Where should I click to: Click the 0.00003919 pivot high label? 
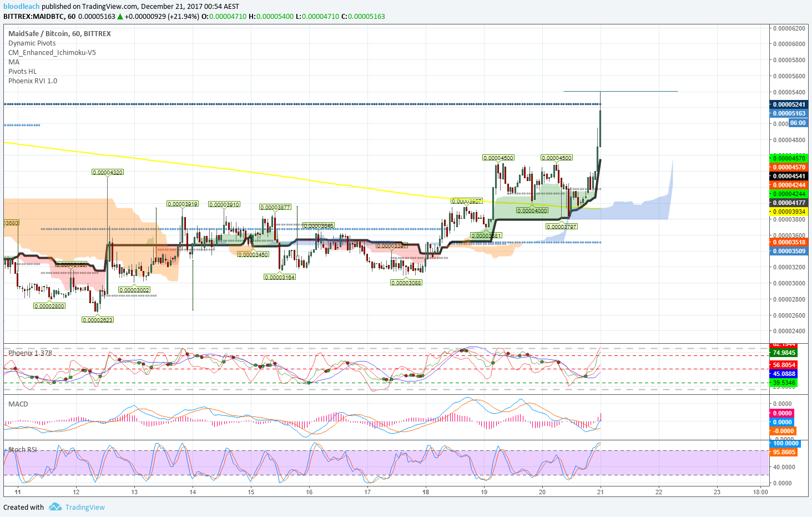click(x=183, y=204)
